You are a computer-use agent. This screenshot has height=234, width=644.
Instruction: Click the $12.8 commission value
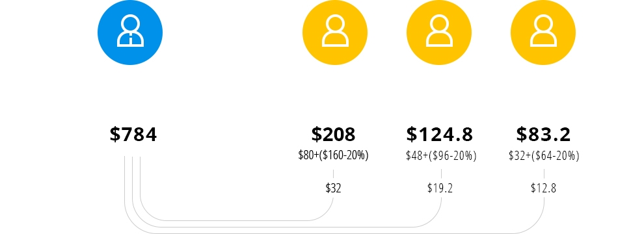(x=543, y=188)
